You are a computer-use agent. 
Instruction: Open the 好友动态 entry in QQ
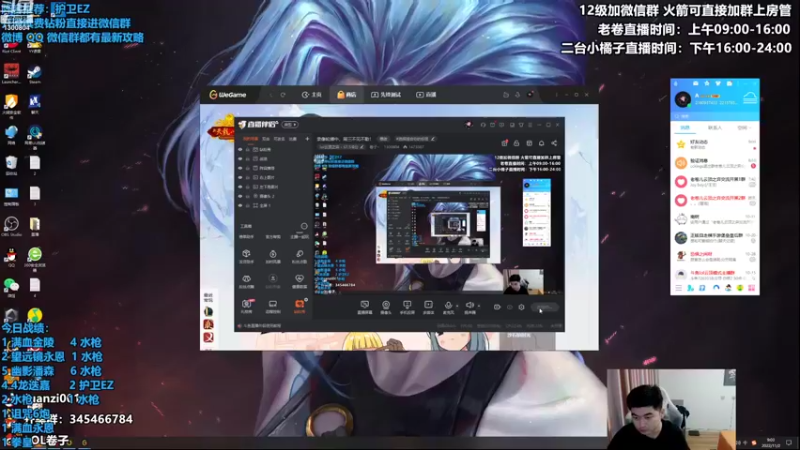click(x=715, y=144)
